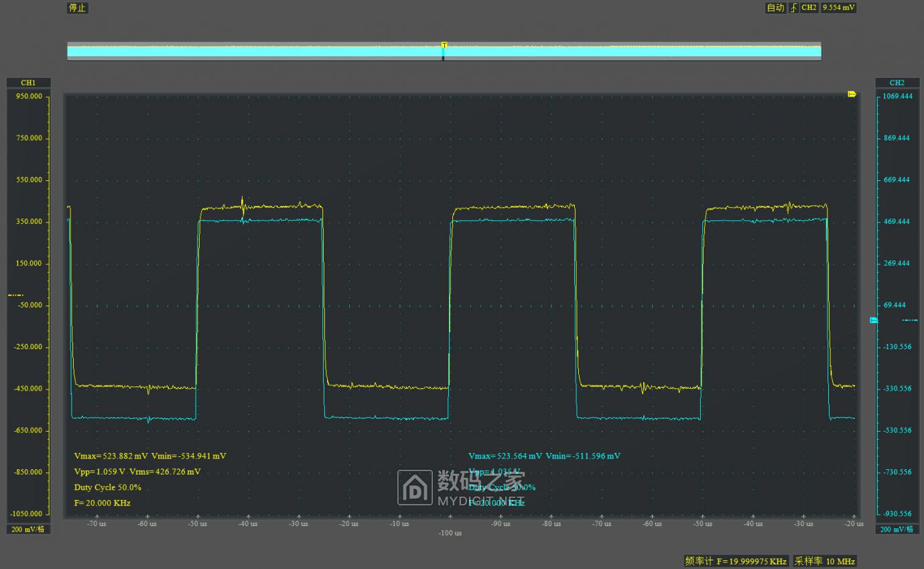The image size is (924, 569).
Task: Click the 停止 run/stop button
Action: pyautogui.click(x=78, y=8)
